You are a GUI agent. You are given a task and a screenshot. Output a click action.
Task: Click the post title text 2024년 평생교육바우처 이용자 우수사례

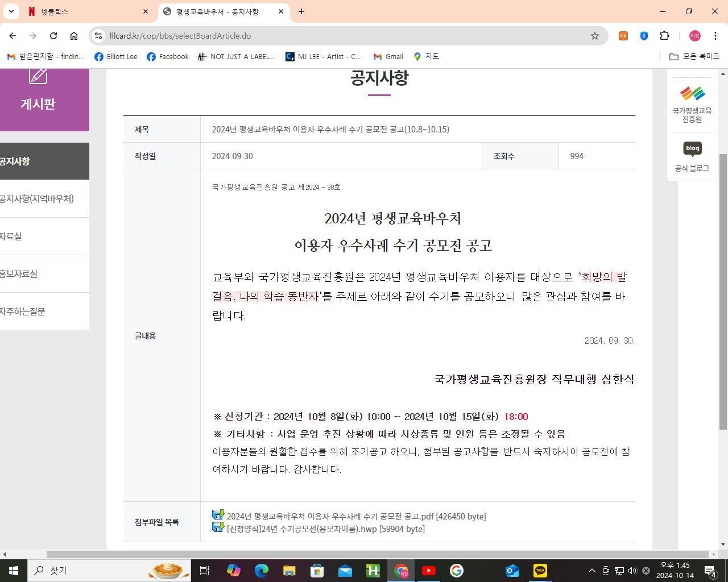click(330, 130)
